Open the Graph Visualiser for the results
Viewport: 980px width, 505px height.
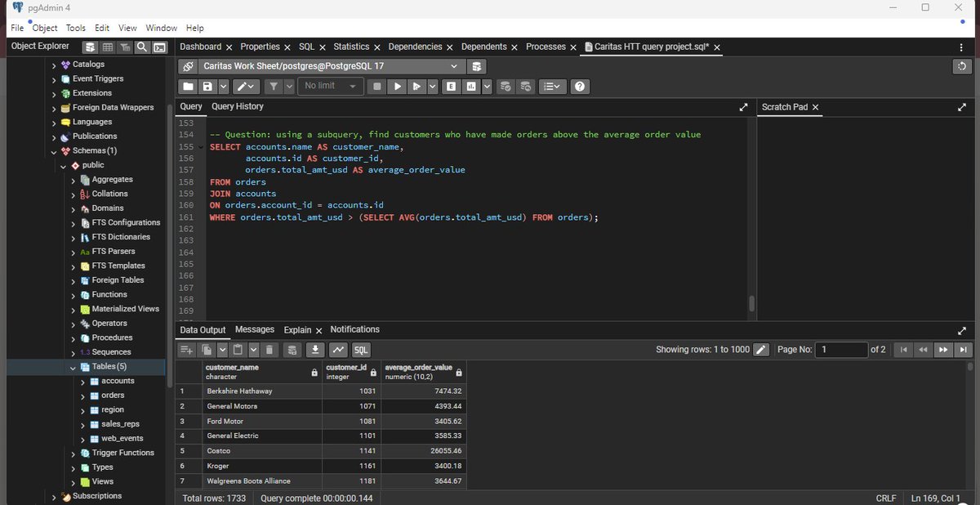[337, 351]
